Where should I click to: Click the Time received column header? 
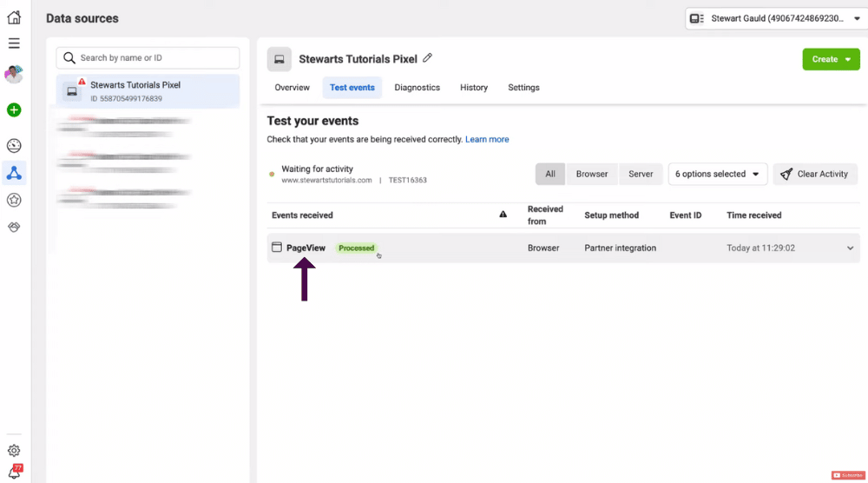pos(754,215)
